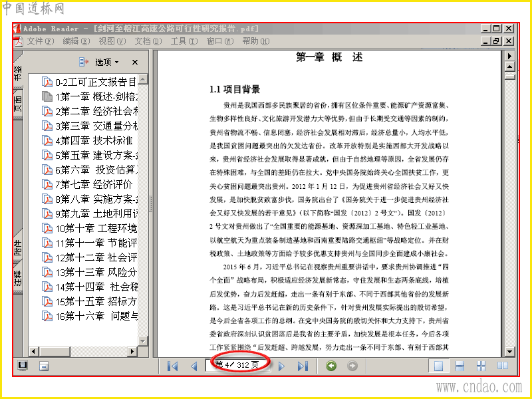This screenshot has width=532, height=399.
Task: Minimize the inner document window
Action: [486, 41]
